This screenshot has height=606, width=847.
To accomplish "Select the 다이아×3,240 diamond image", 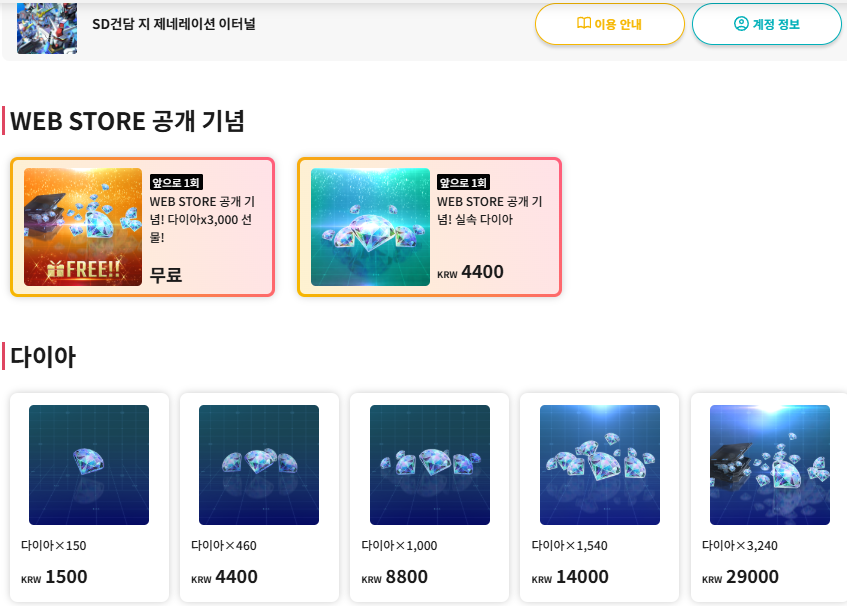I will (x=770, y=465).
